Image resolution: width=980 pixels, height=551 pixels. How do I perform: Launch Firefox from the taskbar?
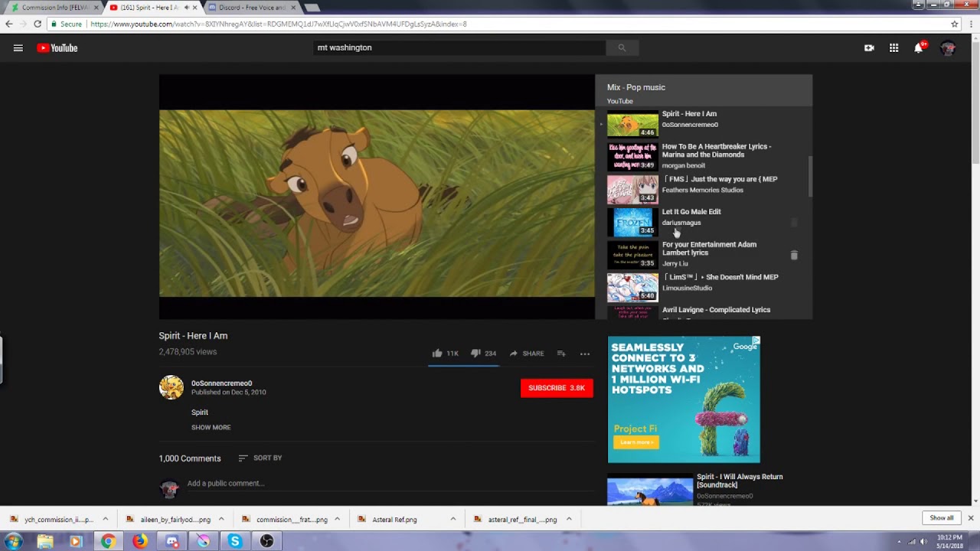pos(139,541)
